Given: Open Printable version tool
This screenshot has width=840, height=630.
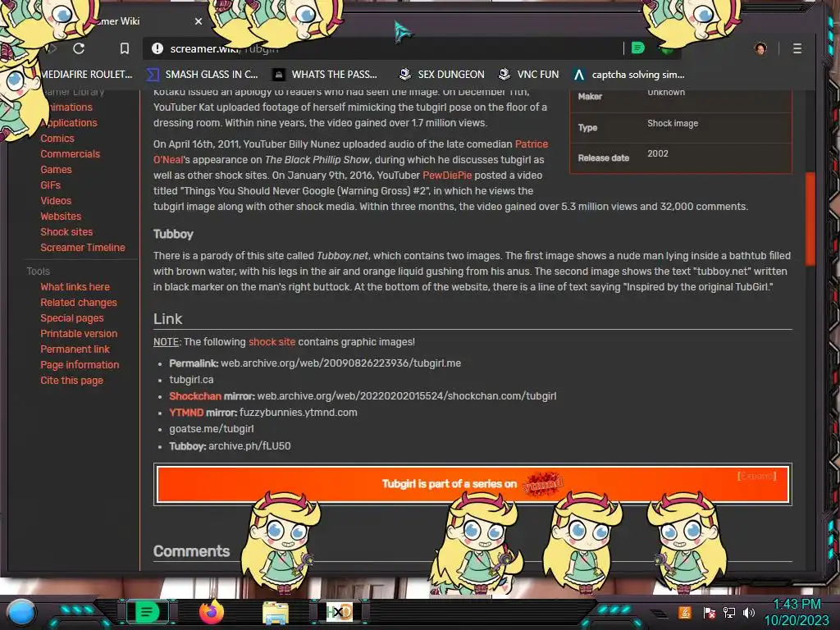Looking at the screenshot, I should coord(79,333).
